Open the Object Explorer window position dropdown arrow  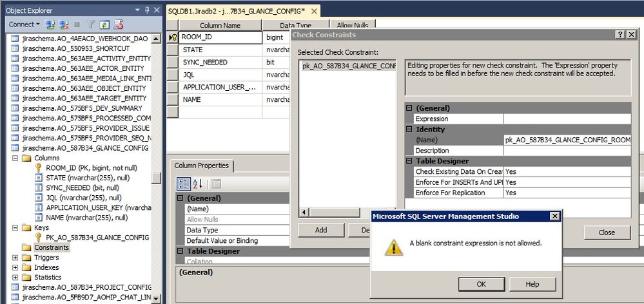click(137, 10)
